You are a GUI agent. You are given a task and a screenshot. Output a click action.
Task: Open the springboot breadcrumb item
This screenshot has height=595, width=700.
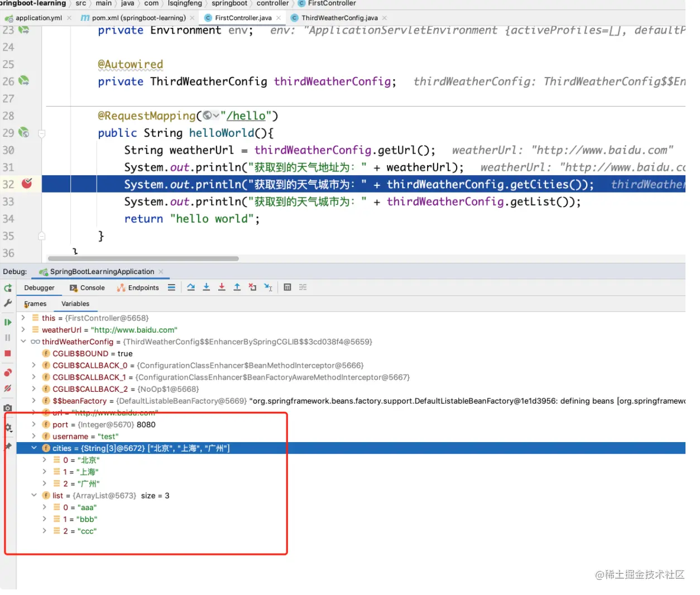point(230,3)
